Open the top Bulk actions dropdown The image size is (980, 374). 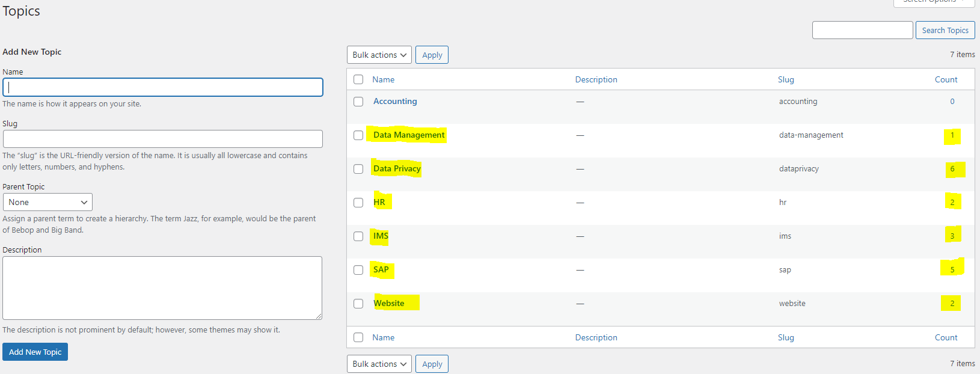(x=379, y=55)
